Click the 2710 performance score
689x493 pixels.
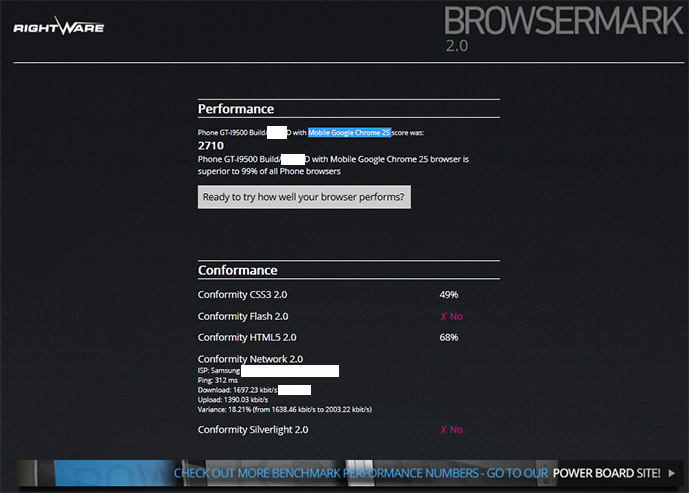(x=211, y=145)
